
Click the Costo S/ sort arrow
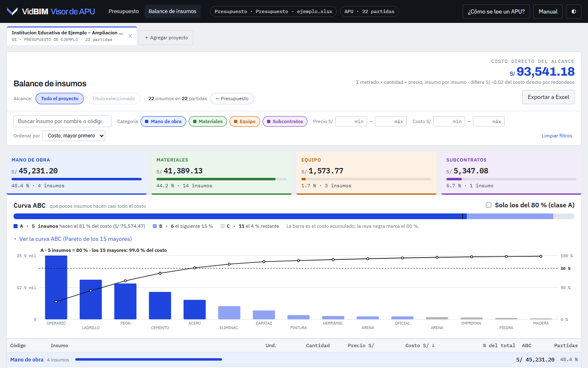tap(433, 346)
